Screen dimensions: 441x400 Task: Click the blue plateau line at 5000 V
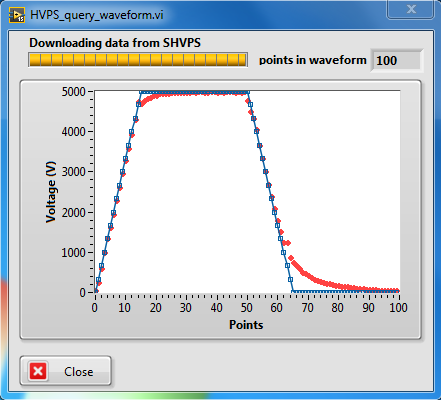coord(193,92)
